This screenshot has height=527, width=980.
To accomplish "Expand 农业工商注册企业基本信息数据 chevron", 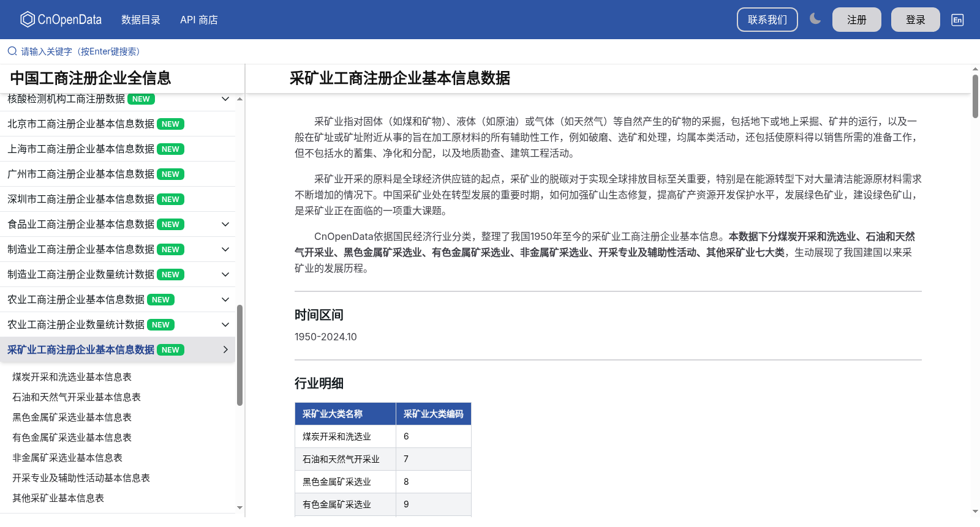I will click(x=225, y=300).
